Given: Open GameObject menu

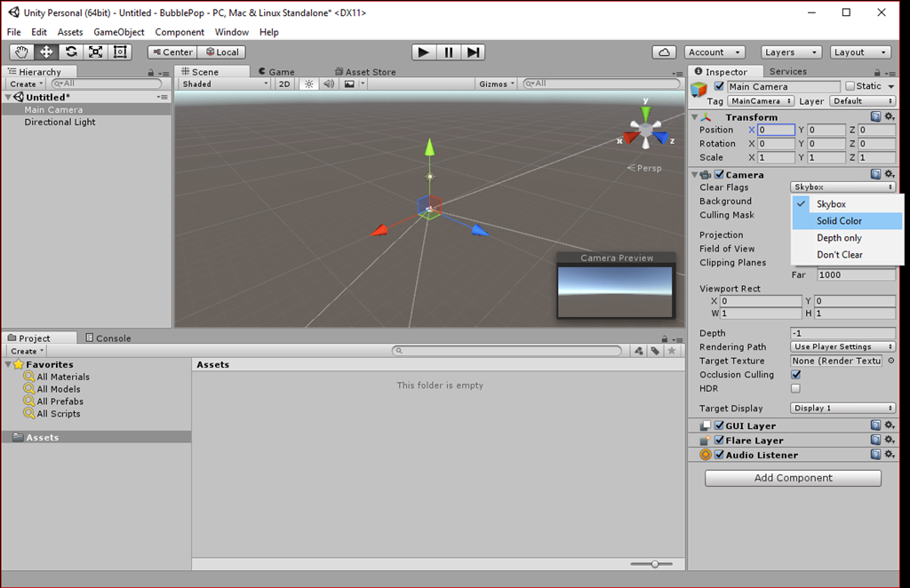Looking at the screenshot, I should [x=119, y=32].
